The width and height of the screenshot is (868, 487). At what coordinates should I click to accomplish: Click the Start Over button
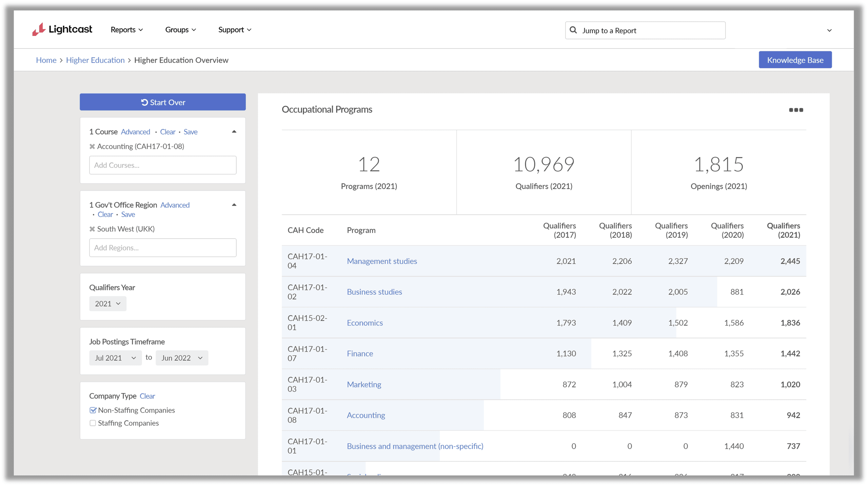tap(162, 102)
